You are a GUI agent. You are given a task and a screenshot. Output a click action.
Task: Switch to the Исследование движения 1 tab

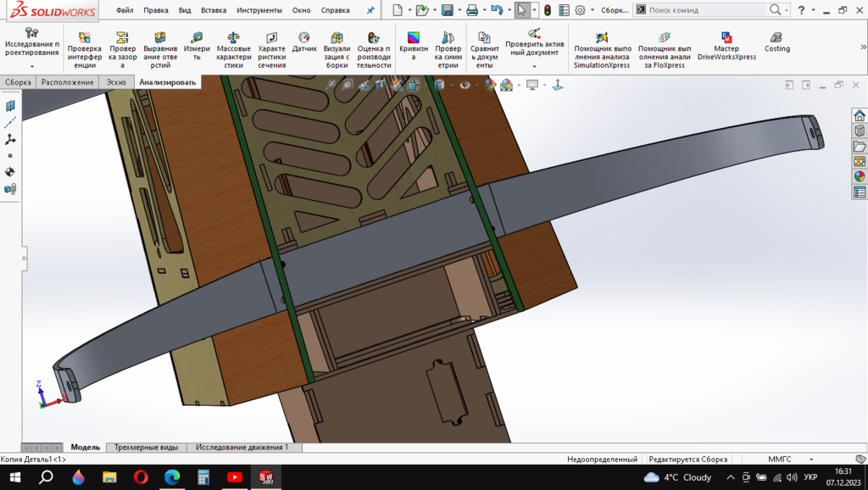pos(242,447)
